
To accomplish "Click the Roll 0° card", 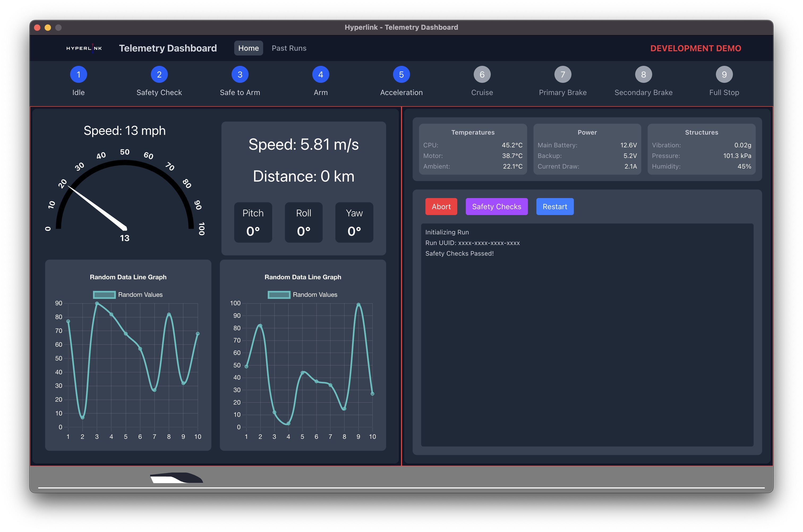I will click(304, 222).
